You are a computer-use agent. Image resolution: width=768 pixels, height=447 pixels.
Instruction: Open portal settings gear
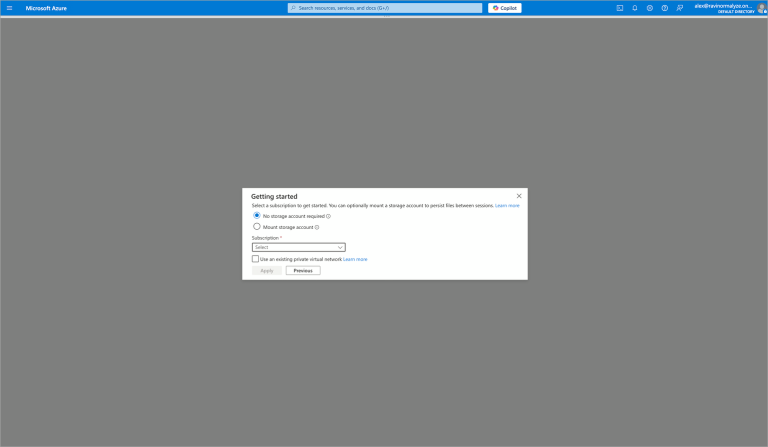click(650, 7)
